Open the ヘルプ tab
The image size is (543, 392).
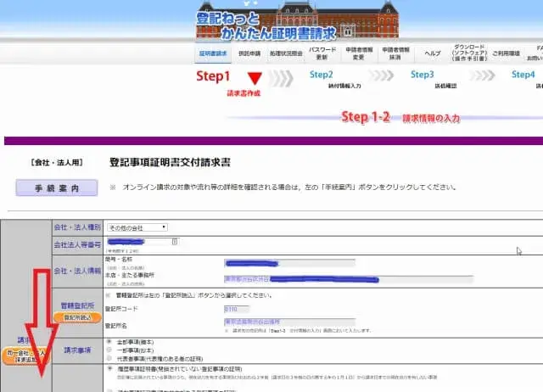click(432, 53)
